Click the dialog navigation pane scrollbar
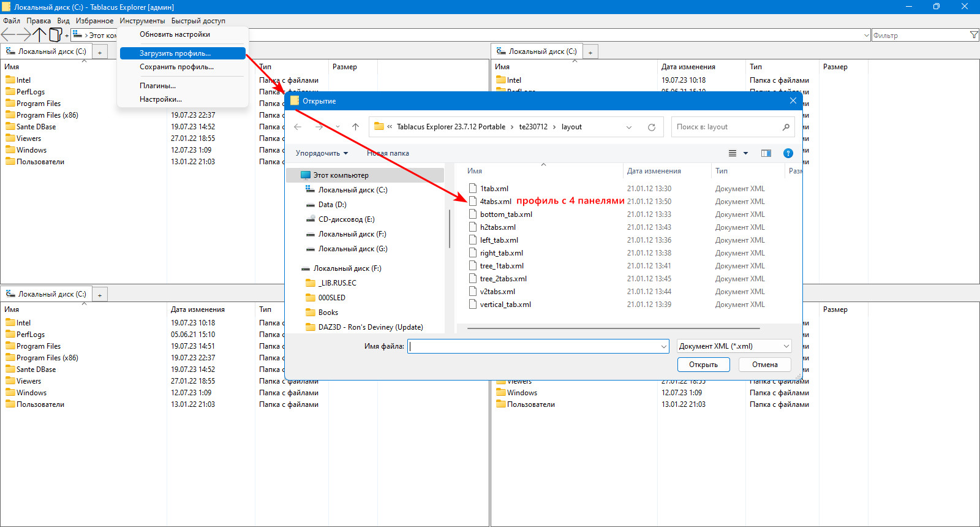 (x=450, y=230)
